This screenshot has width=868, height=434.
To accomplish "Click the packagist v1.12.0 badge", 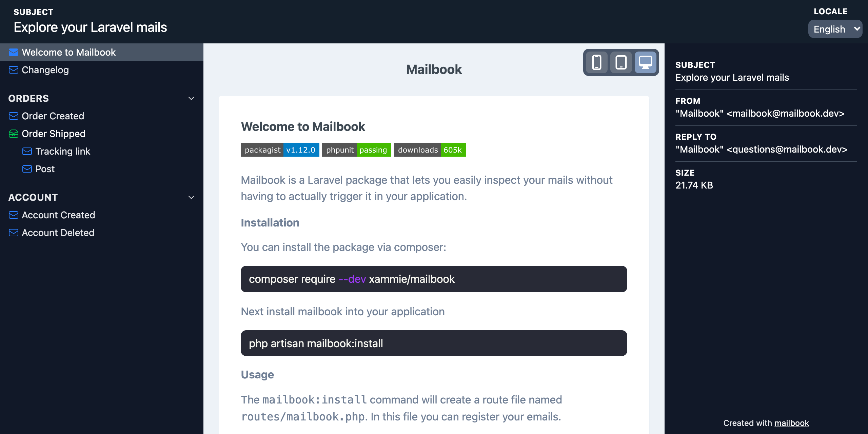I will coord(280,150).
